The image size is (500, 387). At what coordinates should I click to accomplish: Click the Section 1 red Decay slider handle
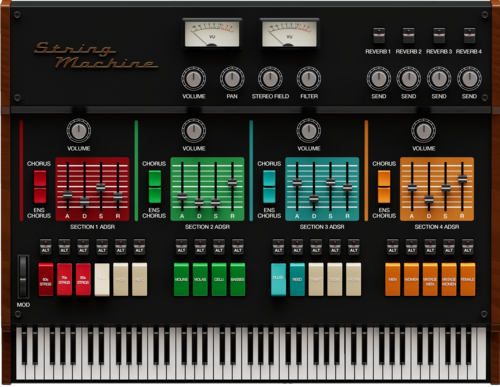click(x=85, y=201)
